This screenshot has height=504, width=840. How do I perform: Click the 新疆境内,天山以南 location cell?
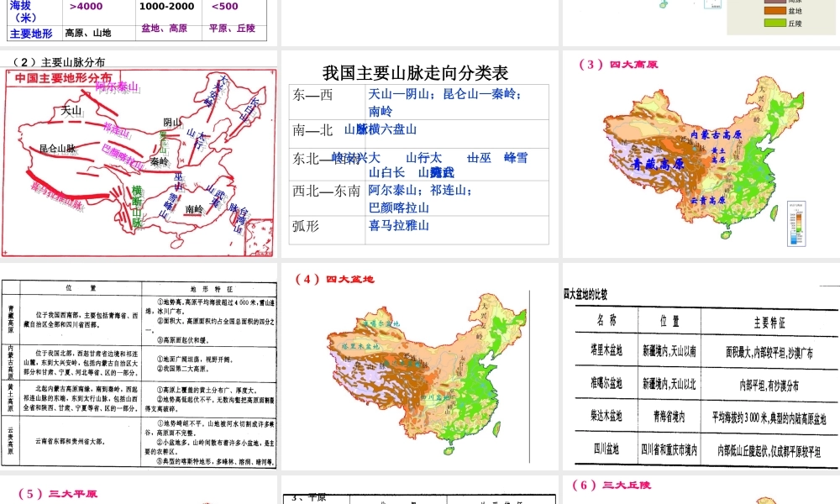tap(669, 351)
